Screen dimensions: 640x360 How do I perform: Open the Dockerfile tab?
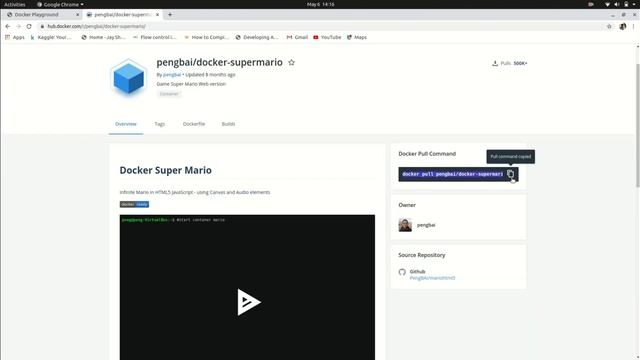[194, 124]
